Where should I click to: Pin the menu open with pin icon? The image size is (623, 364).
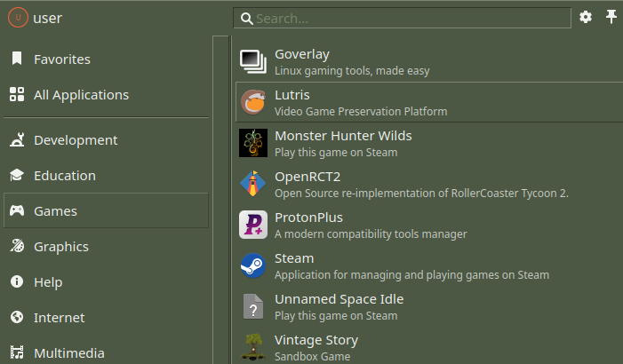(x=611, y=17)
